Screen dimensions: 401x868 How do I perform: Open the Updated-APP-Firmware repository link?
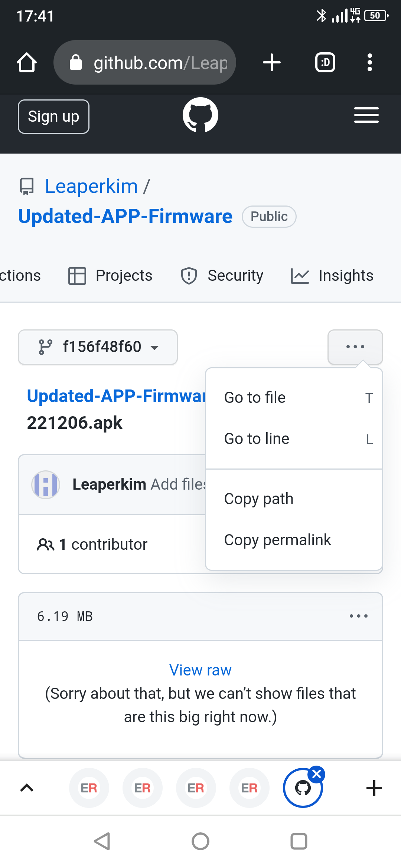pos(125,216)
